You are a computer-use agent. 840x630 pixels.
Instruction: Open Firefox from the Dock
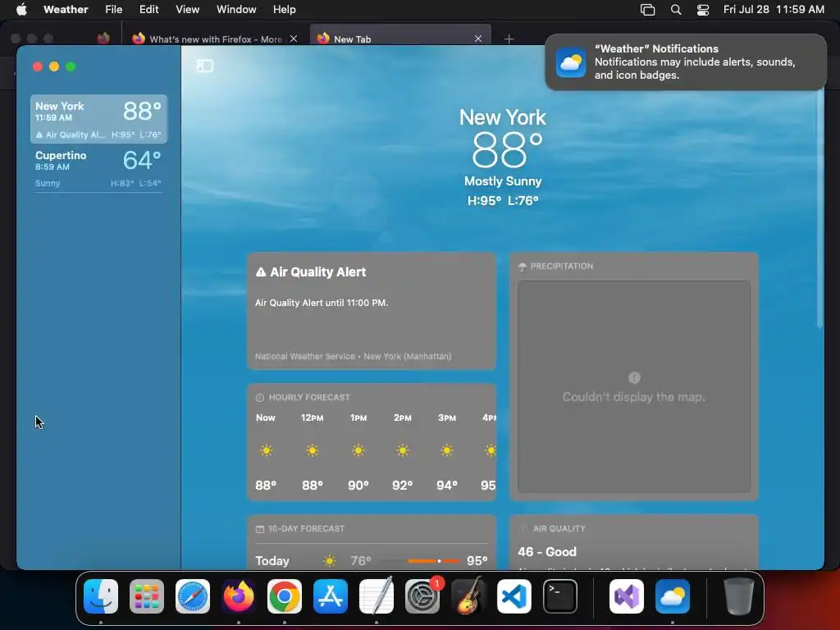[239, 596]
